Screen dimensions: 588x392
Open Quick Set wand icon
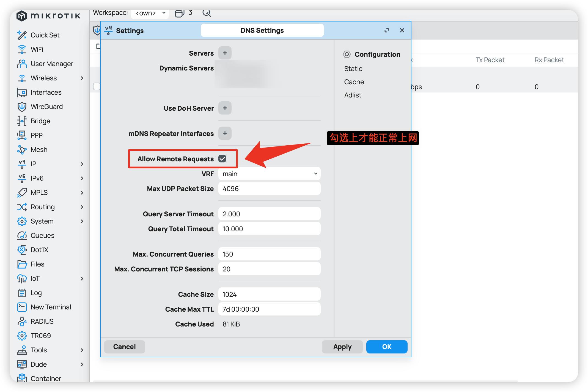22,35
